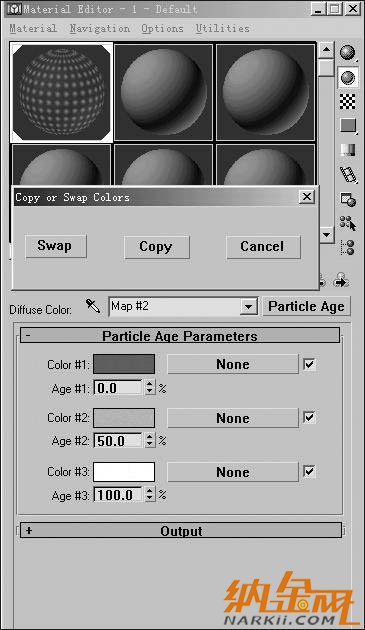Click the Video Color Check icon

click(348, 150)
